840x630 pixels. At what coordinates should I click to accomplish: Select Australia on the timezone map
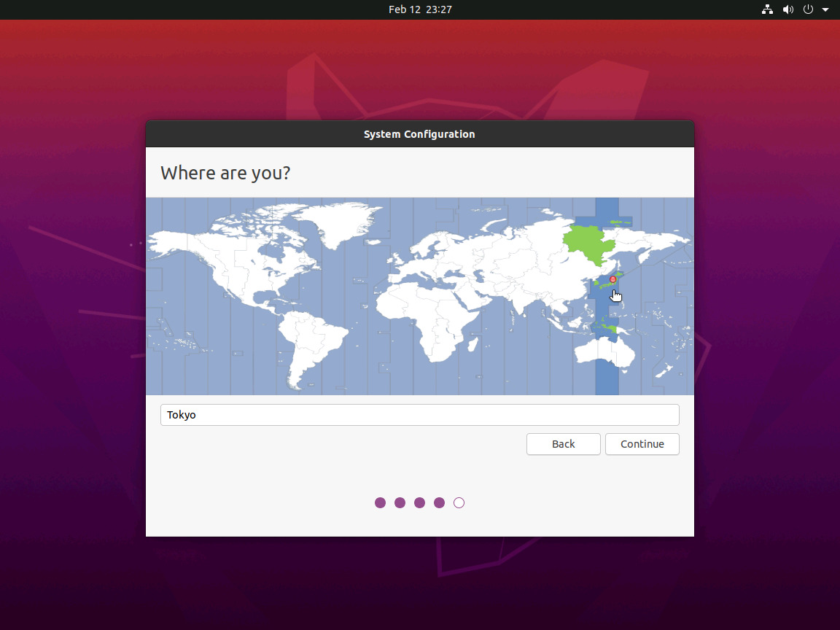[x=604, y=352]
